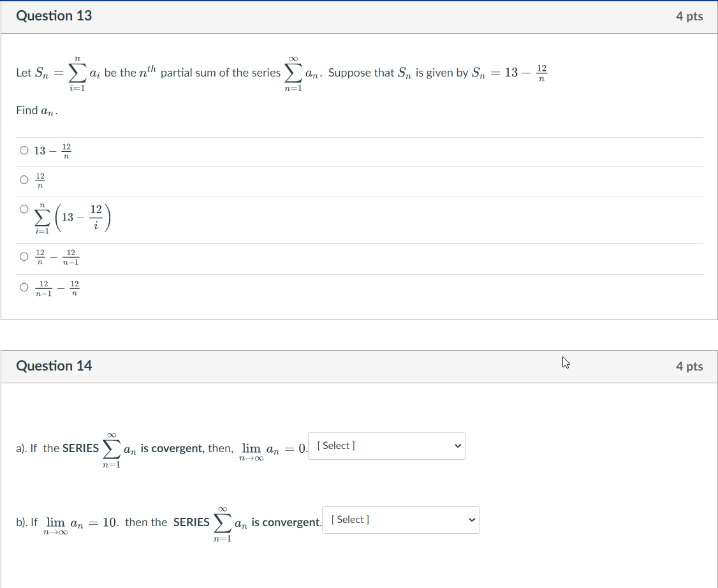
Task: Click the Question 14 heading
Action: click(54, 366)
